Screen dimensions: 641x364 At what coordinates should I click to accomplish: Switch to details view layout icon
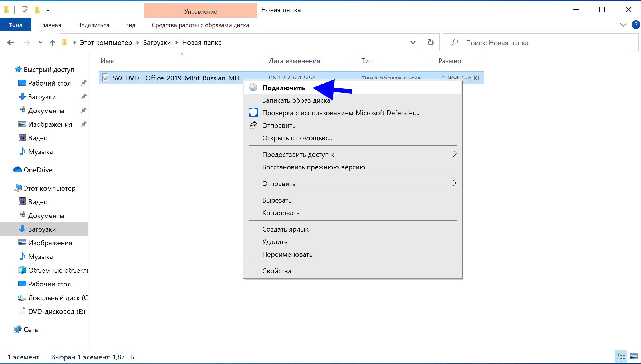[x=621, y=357]
